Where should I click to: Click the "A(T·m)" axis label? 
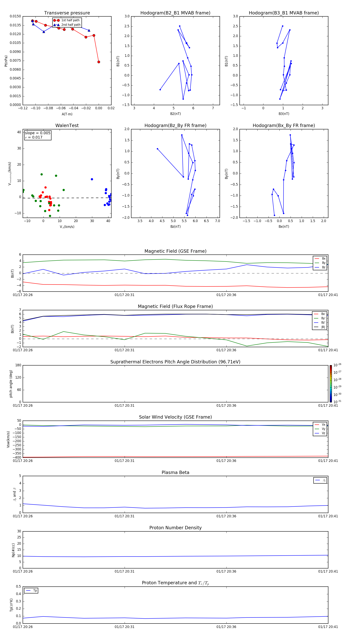[x=67, y=114]
